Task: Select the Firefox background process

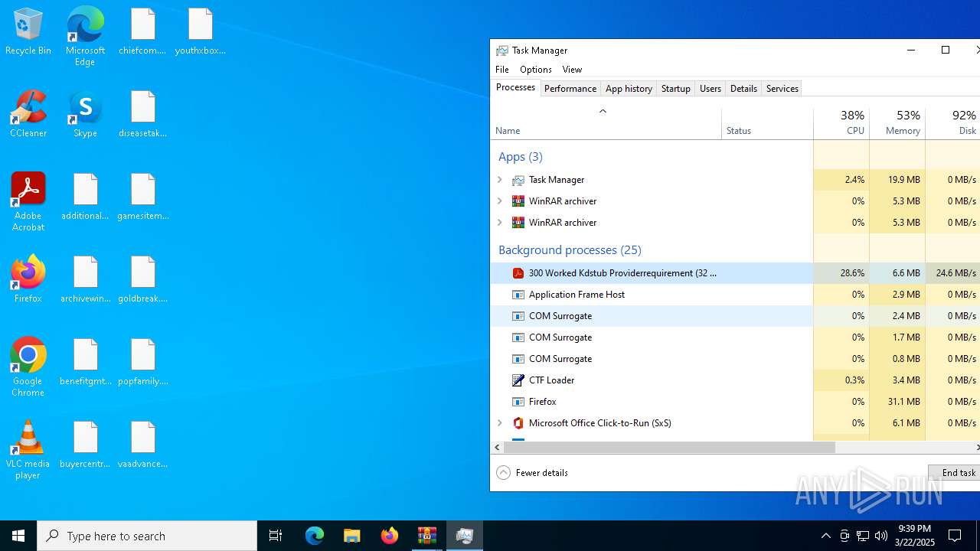Action: (x=735, y=402)
